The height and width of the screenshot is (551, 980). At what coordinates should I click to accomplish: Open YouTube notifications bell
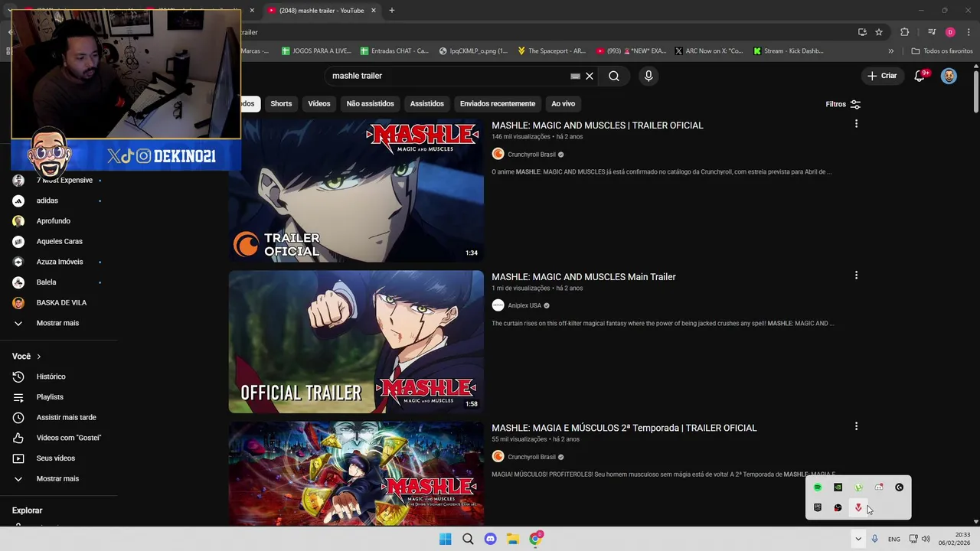coord(920,76)
